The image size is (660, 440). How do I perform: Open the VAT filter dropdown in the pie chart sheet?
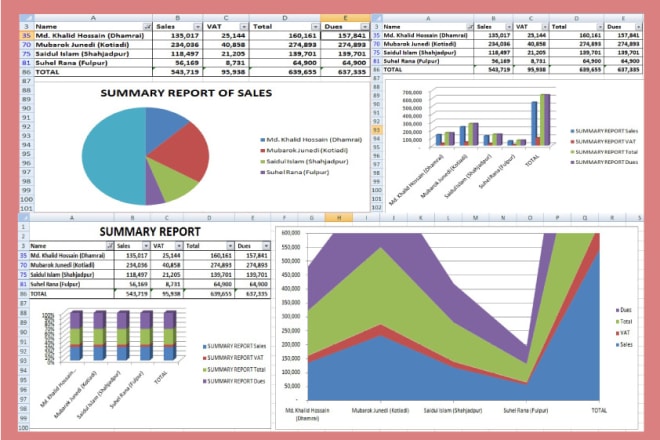[x=243, y=27]
